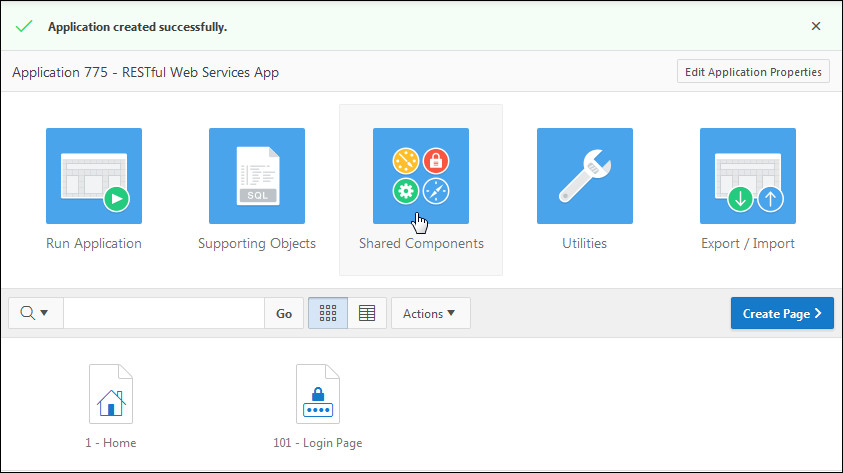Viewport: 843px width, 473px height.
Task: Open the Supporting Objects SQL icon
Action: [x=257, y=176]
